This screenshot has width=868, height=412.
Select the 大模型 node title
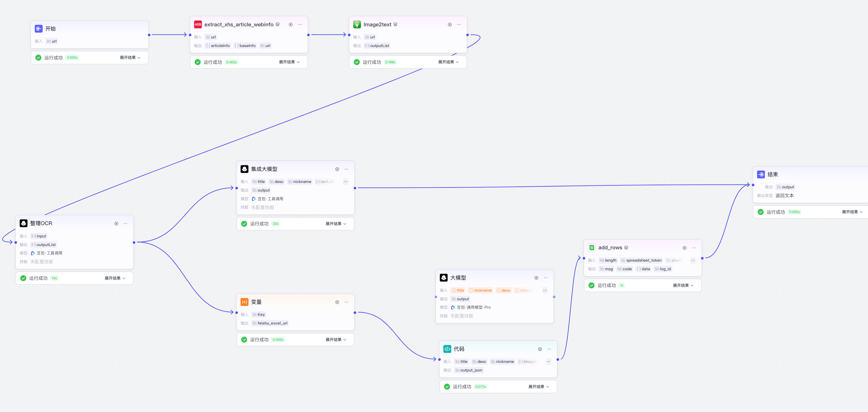click(x=458, y=278)
